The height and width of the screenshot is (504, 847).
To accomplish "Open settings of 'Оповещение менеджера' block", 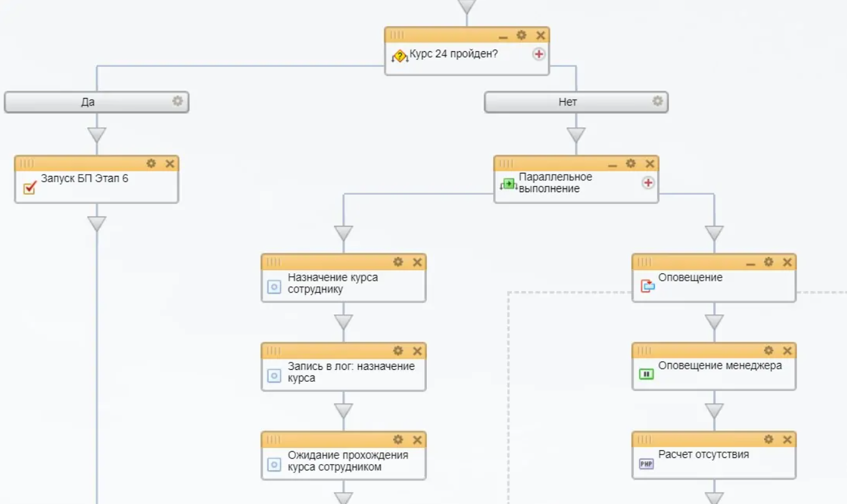I will 768,351.
